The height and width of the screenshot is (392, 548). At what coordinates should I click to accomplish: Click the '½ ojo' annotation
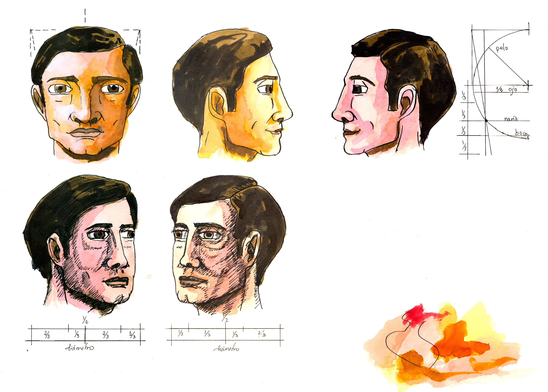coord(507,90)
